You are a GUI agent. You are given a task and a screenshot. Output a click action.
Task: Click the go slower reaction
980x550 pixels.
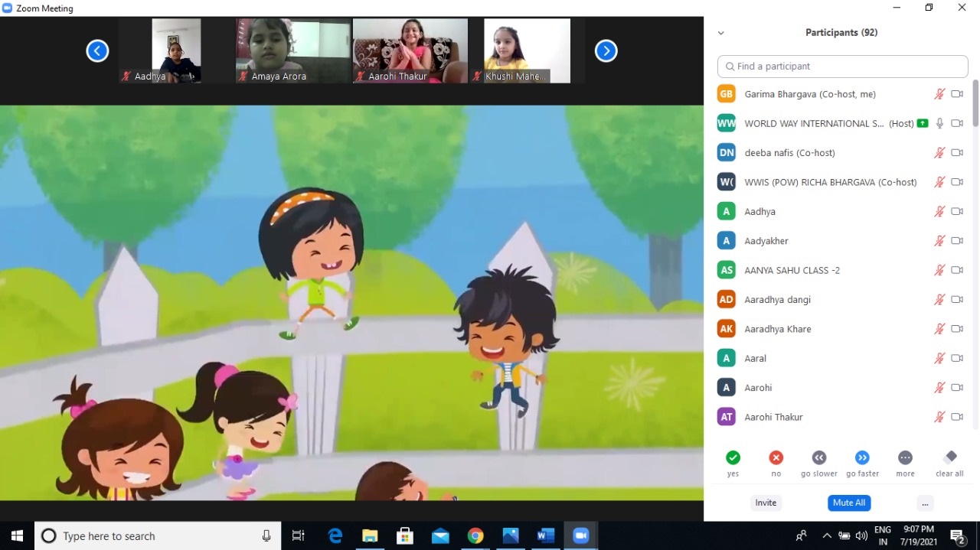click(x=819, y=457)
